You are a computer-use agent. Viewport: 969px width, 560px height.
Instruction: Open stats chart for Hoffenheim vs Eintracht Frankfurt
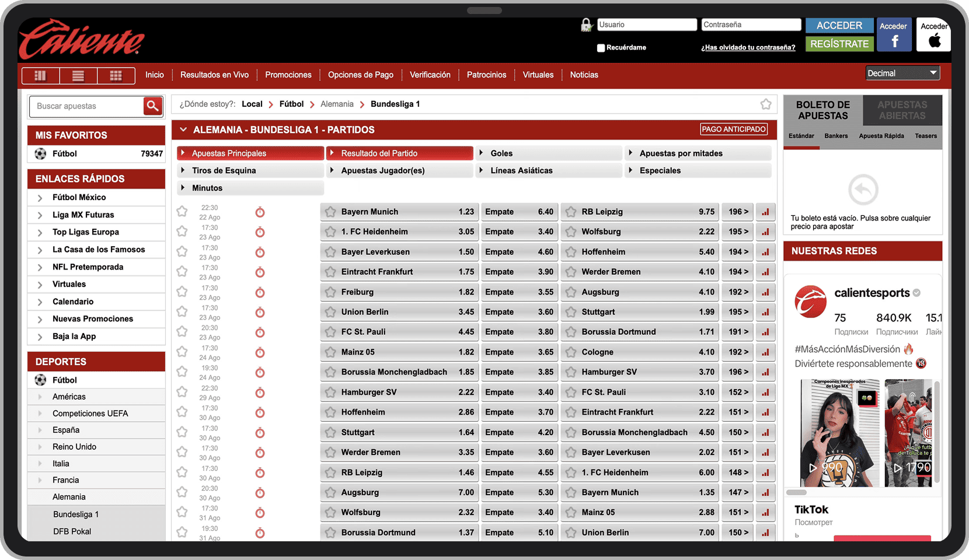(x=765, y=412)
